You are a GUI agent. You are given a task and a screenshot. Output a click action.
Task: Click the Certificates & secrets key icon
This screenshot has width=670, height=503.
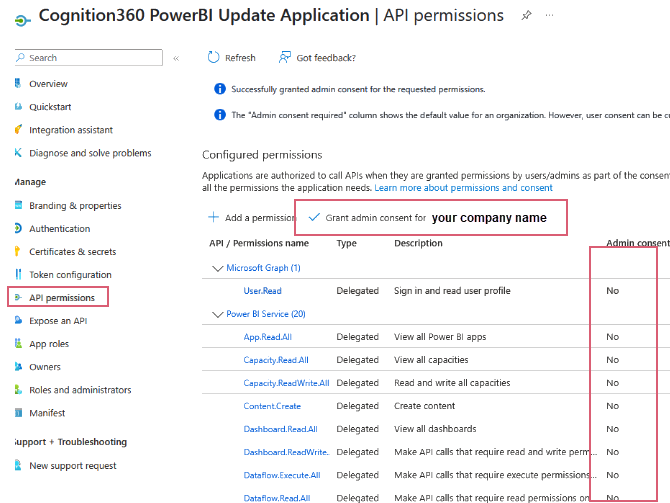(x=18, y=252)
